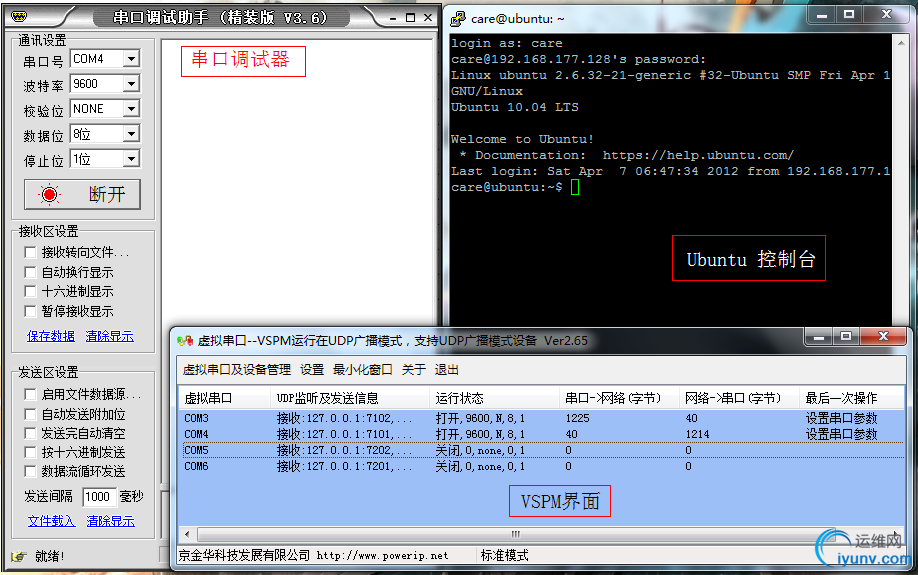Enable 按十六进制发送 checkbox
918x575 pixels.
[x=30, y=452]
